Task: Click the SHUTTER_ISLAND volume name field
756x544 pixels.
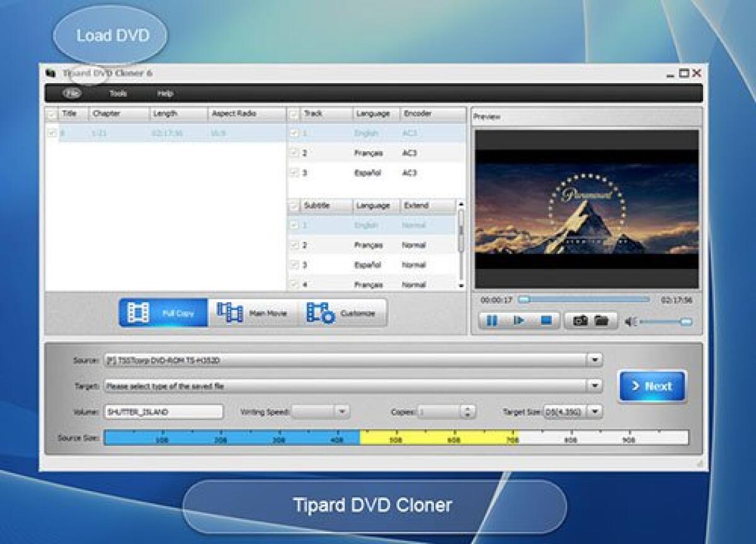Action: pos(162,411)
